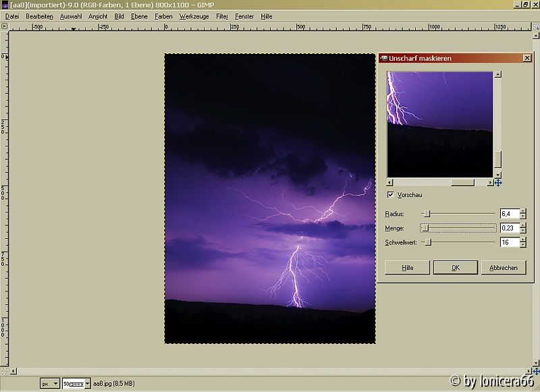540x392 pixels.
Task: Click the zoom-on-resize icon at top right corner
Action: click(535, 27)
